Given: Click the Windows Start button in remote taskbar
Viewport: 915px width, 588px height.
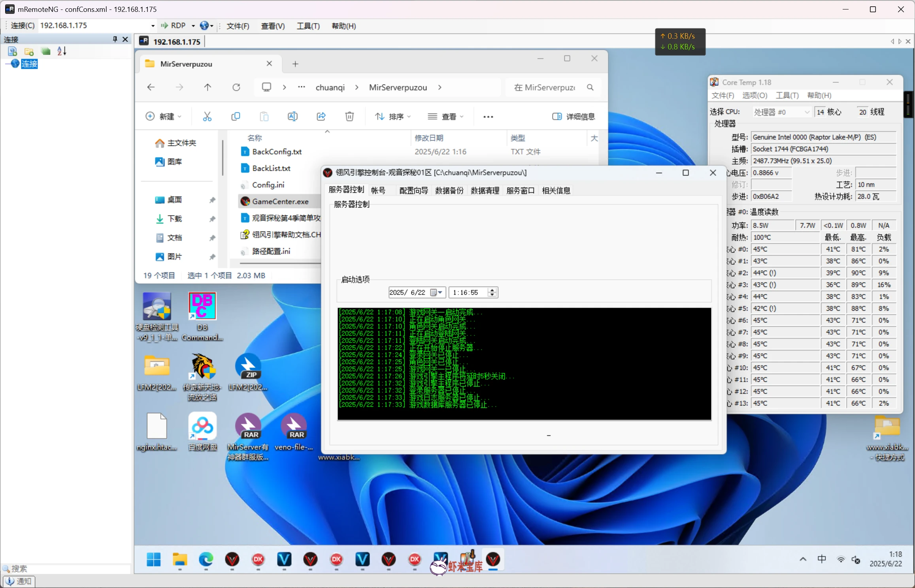Looking at the screenshot, I should coord(153,560).
